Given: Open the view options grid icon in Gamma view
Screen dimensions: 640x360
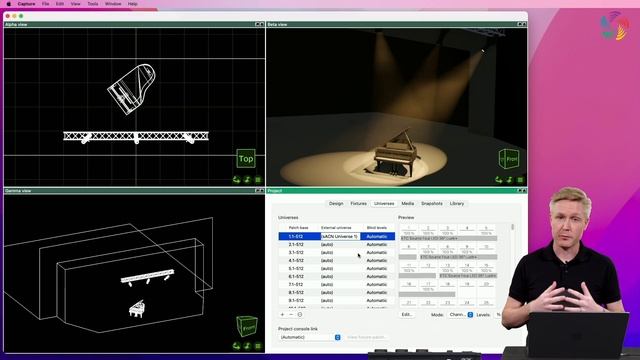Looking at the screenshot, I should click(x=258, y=346).
